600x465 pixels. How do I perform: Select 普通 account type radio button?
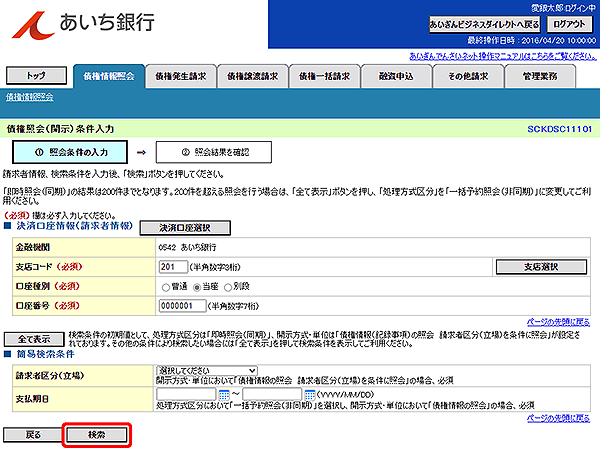point(166,287)
